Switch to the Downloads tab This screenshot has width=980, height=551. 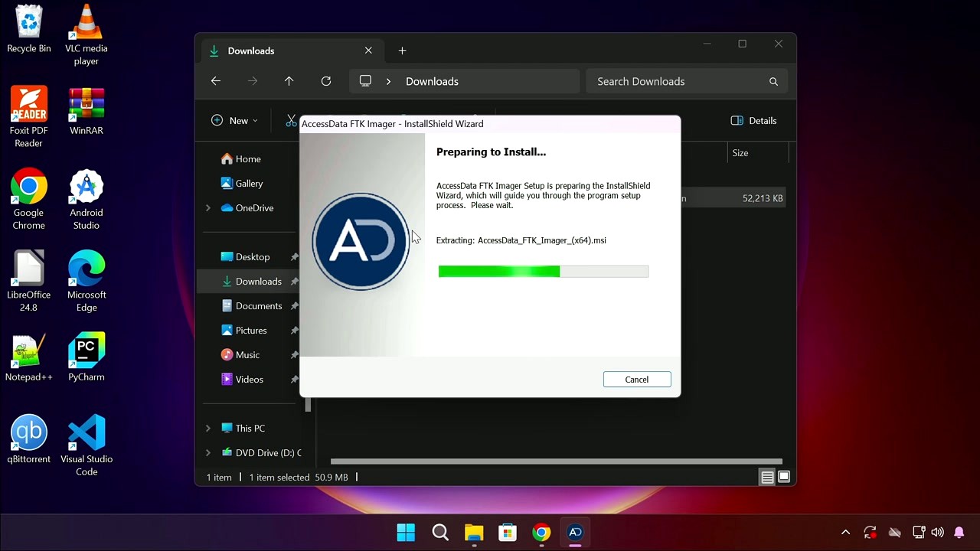click(251, 51)
